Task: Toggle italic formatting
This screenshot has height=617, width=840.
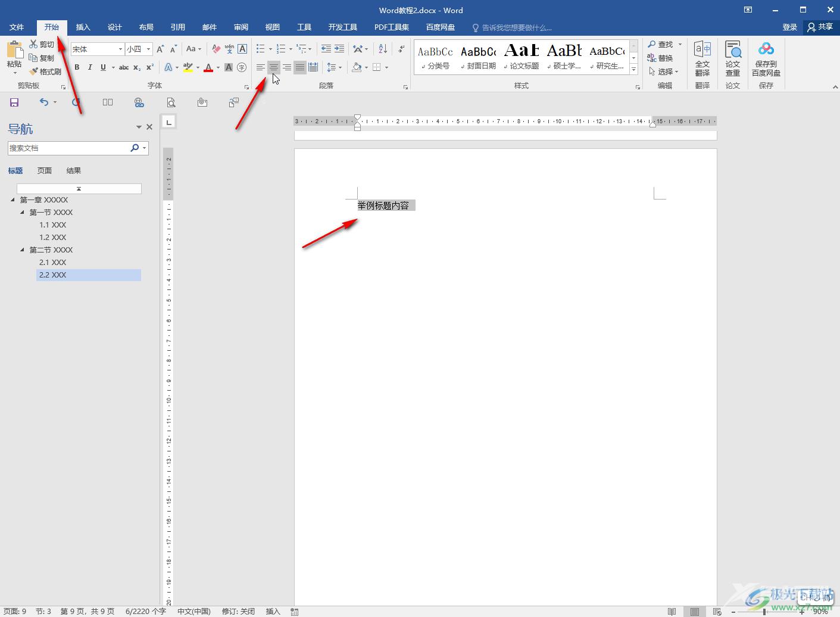Action: click(x=90, y=67)
